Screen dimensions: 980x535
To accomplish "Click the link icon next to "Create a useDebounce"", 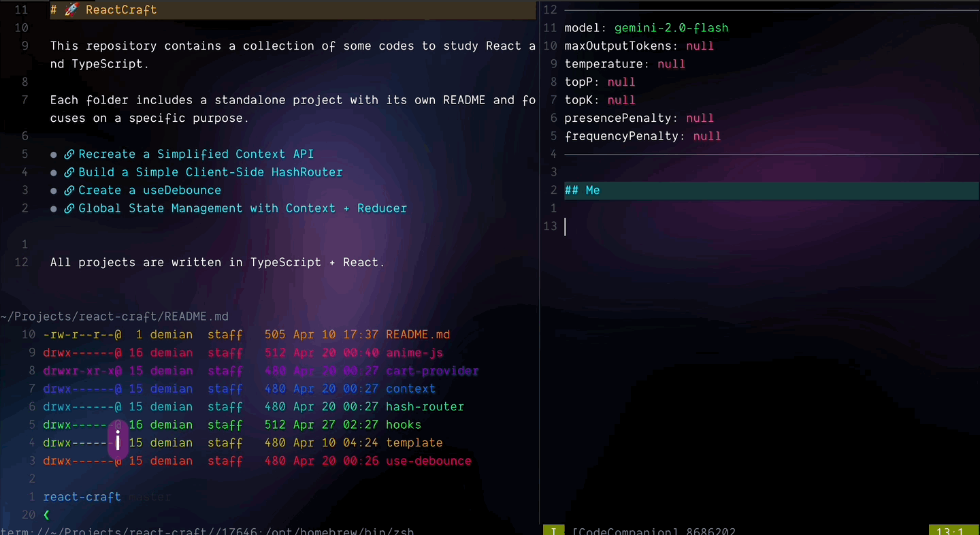I will click(x=69, y=190).
